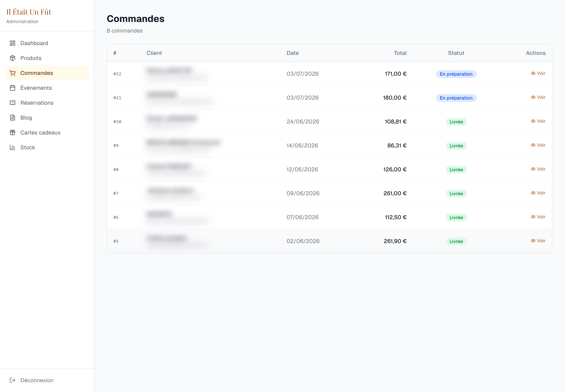Click the Livrée badge of order #7
The height and width of the screenshot is (392, 565).
pos(456,193)
